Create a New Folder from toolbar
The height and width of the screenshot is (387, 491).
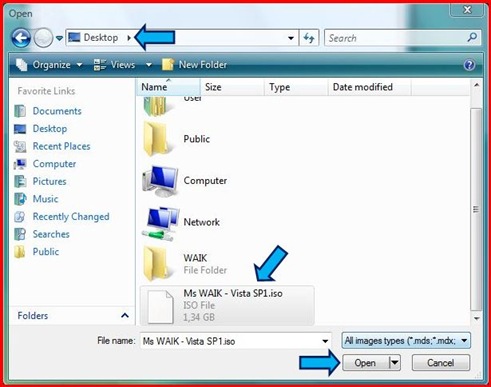point(194,65)
